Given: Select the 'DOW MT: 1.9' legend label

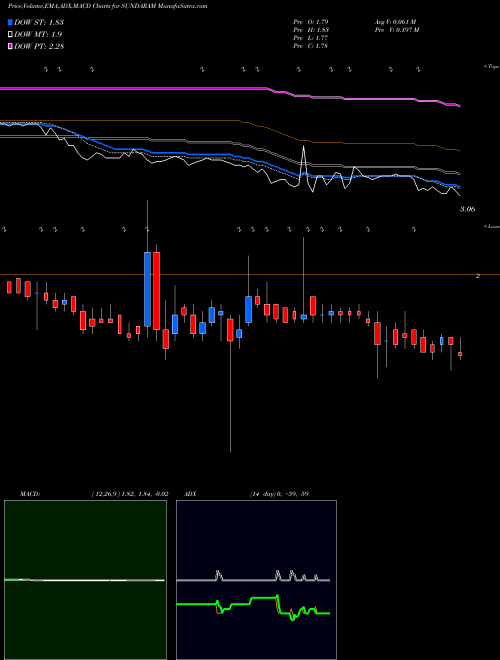Looking at the screenshot, I should click(38, 35).
